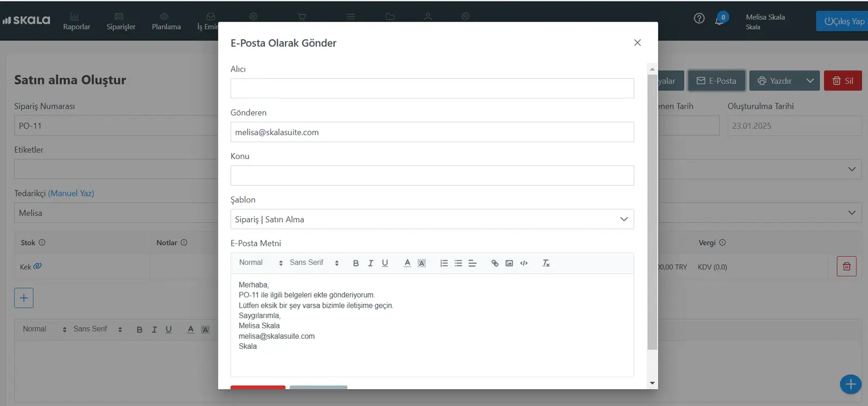Click the email body text area
The height and width of the screenshot is (406, 868).
[x=432, y=325]
